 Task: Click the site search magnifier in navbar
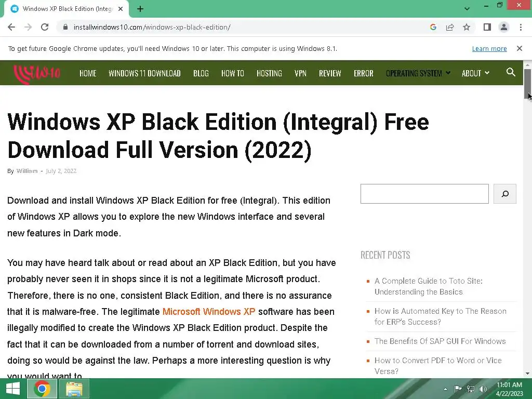tap(511, 72)
